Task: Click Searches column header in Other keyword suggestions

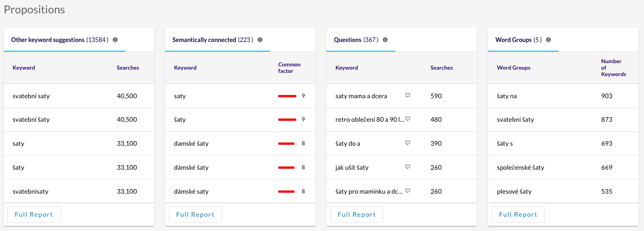Action: pyautogui.click(x=128, y=68)
